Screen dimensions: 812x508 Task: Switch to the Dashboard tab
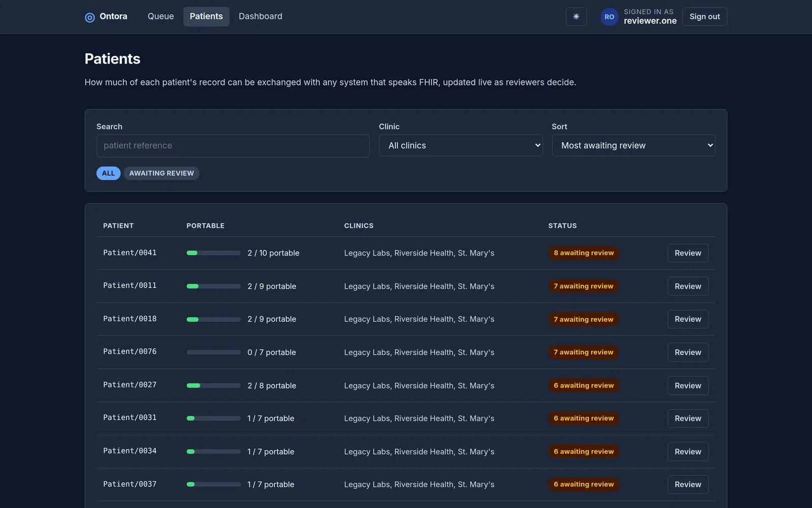click(260, 16)
